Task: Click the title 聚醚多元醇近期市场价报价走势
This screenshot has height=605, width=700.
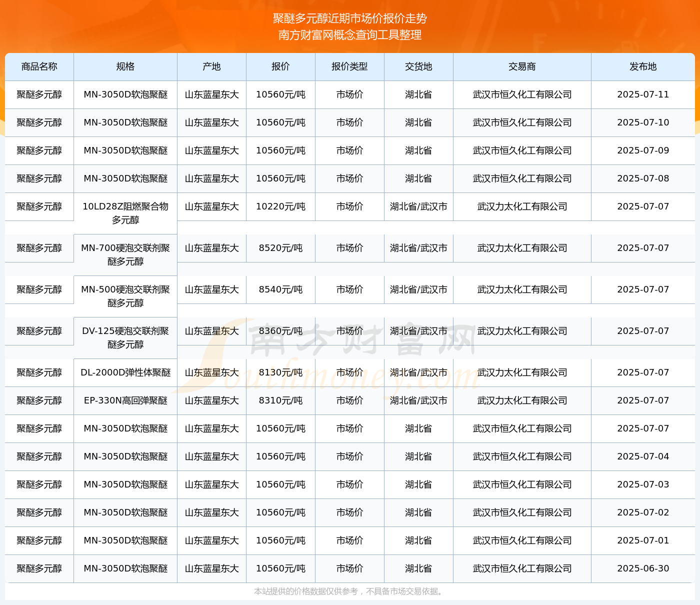Action: pos(350,18)
